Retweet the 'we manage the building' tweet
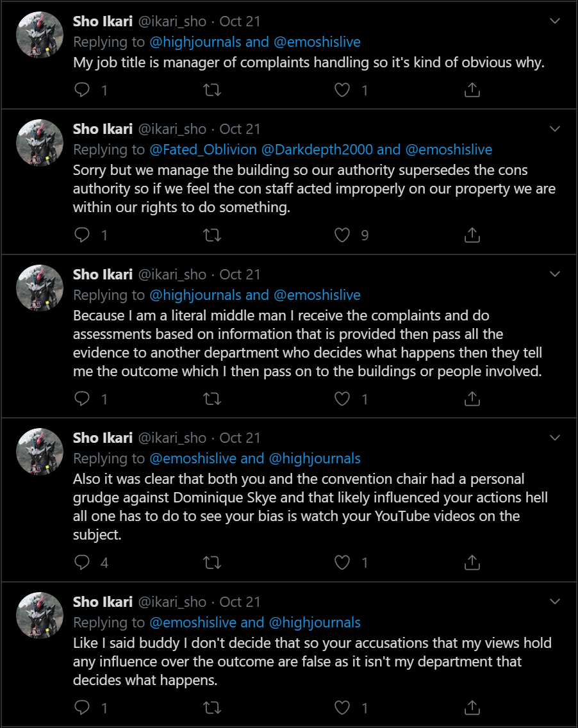578x728 pixels. click(212, 235)
